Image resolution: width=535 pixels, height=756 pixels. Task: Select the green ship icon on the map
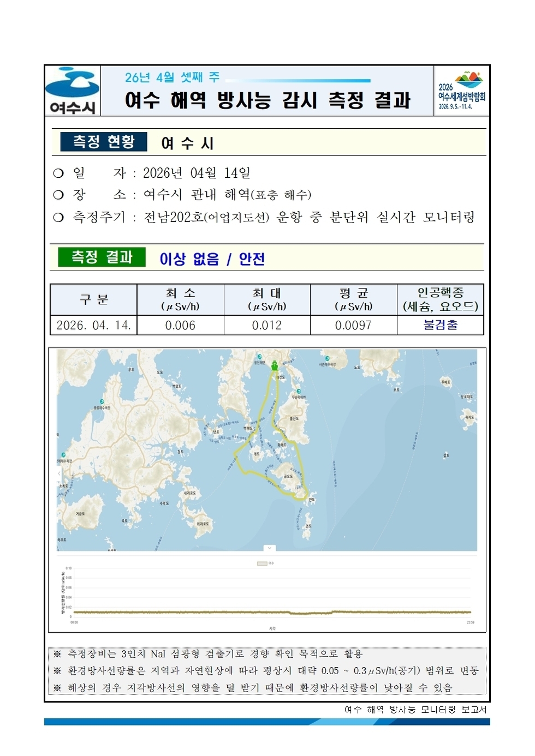[275, 365]
